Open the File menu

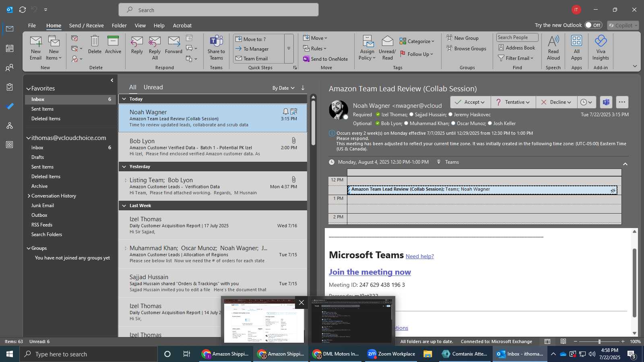32,25
